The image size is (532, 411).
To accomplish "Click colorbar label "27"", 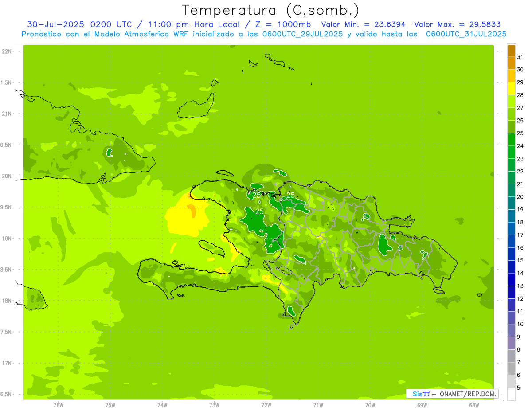I will pyautogui.click(x=520, y=108).
